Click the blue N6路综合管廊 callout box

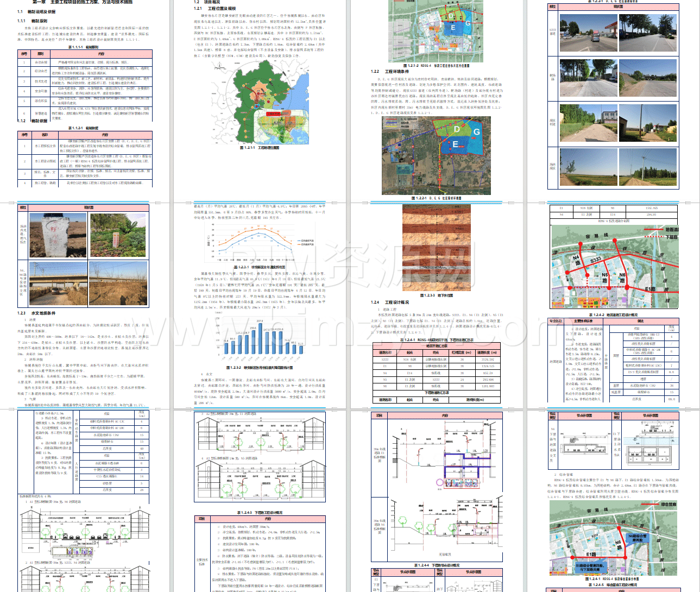(637, 538)
